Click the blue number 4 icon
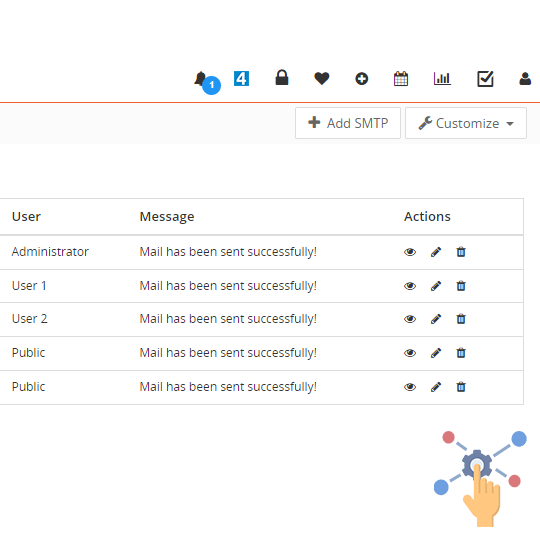Viewport: 540px width, 540px height. pos(241,79)
